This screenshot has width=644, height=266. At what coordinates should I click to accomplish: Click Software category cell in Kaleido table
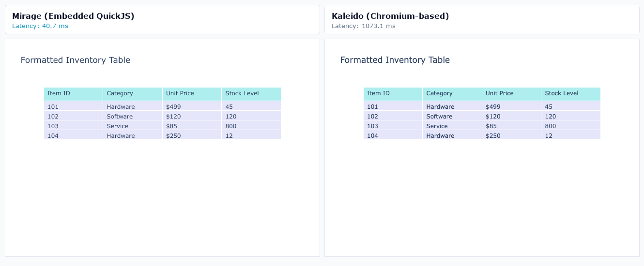452,116
